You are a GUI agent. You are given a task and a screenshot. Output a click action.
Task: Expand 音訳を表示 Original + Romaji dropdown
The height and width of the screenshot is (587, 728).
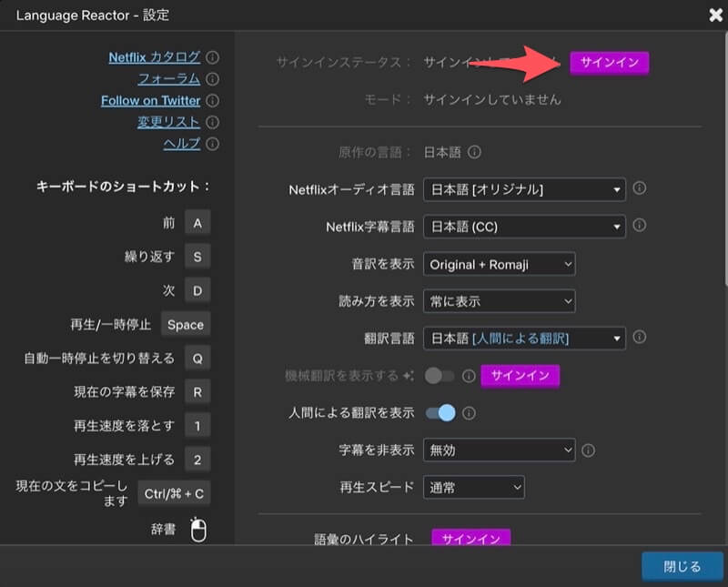pyautogui.click(x=500, y=264)
